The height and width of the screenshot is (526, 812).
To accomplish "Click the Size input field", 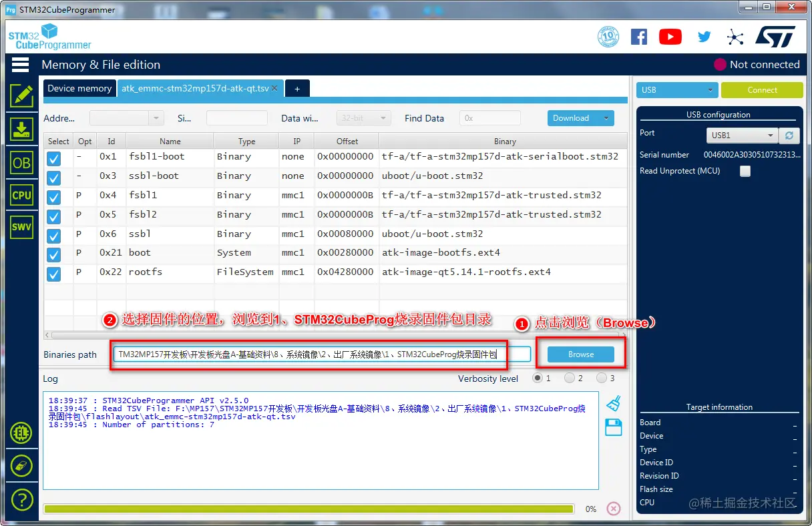I will (x=237, y=118).
